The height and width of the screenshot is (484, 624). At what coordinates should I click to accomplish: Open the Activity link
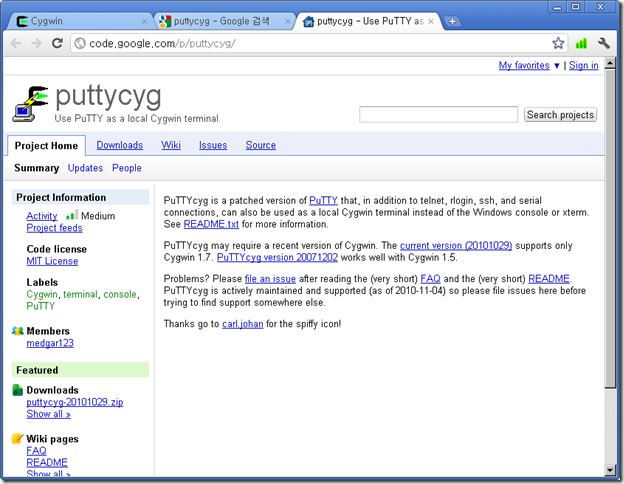42,216
